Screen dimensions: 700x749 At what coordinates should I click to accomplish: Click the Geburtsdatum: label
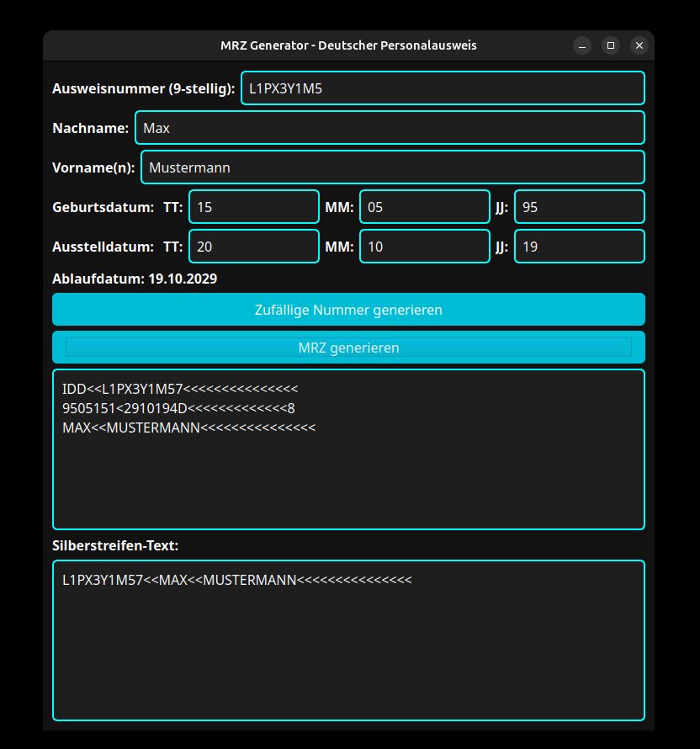point(103,207)
